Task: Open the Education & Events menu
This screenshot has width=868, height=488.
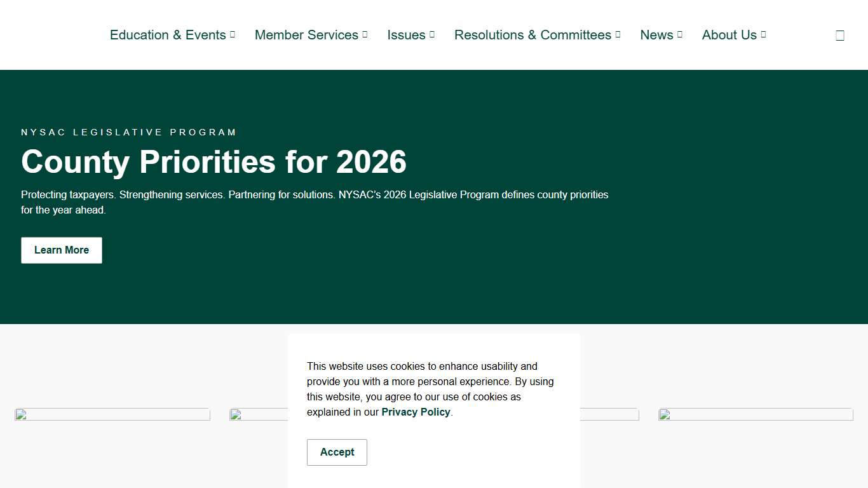Action: (168, 35)
